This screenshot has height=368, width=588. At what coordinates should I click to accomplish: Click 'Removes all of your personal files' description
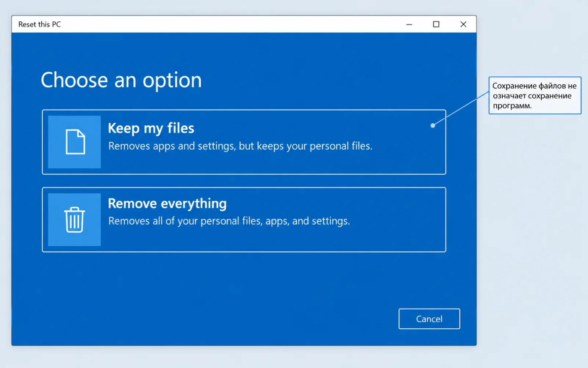229,221
